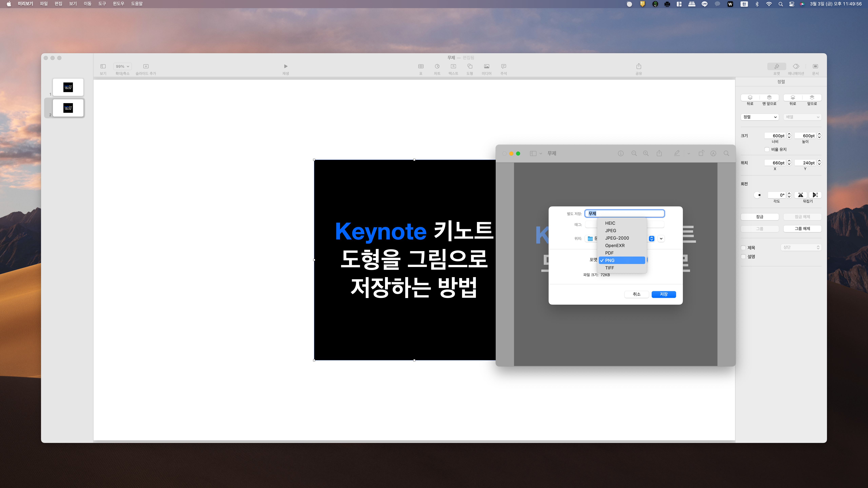This screenshot has width=868, height=488.
Task: Select slide 1 thumbnail in navigator
Action: (x=68, y=87)
